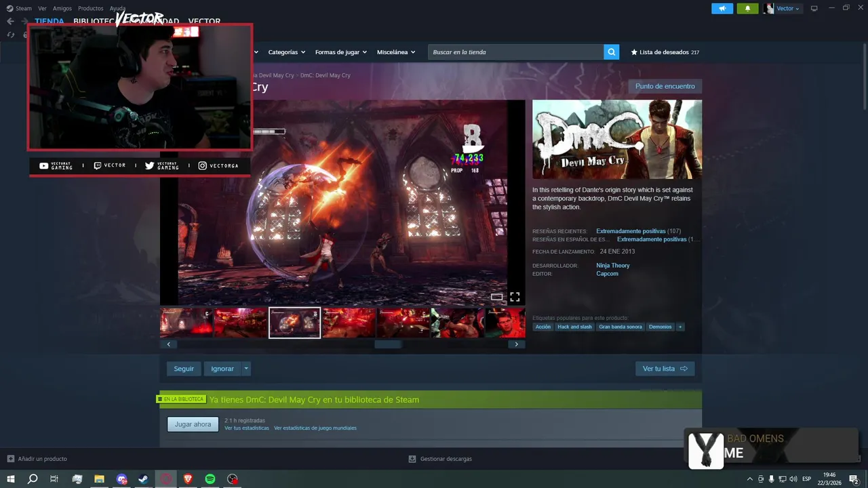Image resolution: width=868 pixels, height=488 pixels.
Task: Open Windows taskbar search
Action: [33, 479]
